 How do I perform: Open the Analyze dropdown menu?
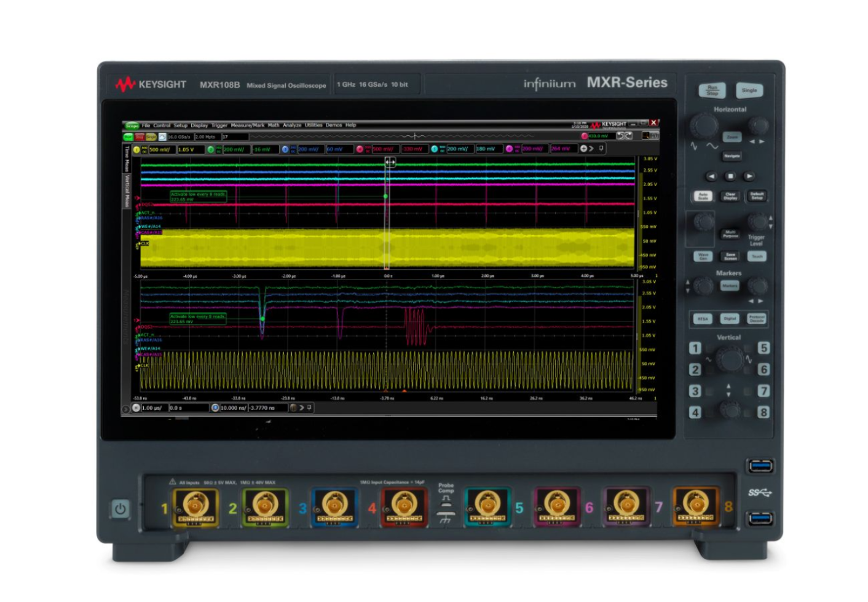pos(292,125)
